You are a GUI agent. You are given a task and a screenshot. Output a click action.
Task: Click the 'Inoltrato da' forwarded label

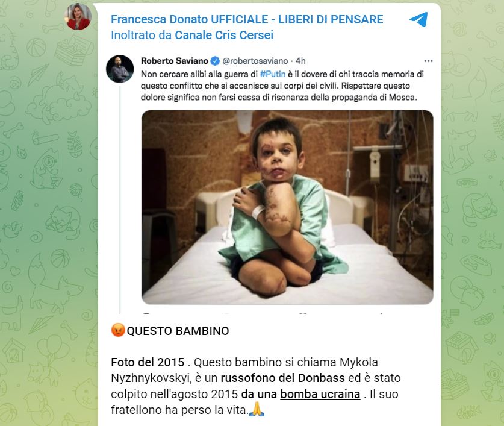coord(142,35)
